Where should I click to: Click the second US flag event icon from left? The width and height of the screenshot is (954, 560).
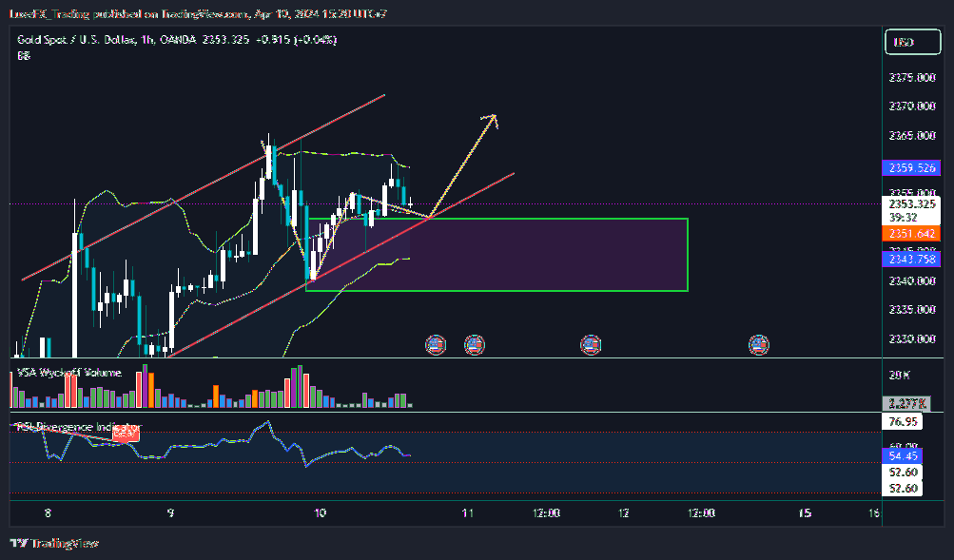pos(474,345)
